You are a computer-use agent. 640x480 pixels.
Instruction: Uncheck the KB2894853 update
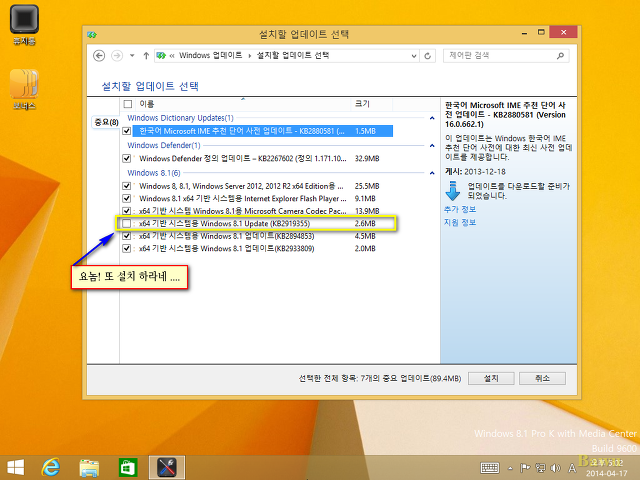click(127, 236)
